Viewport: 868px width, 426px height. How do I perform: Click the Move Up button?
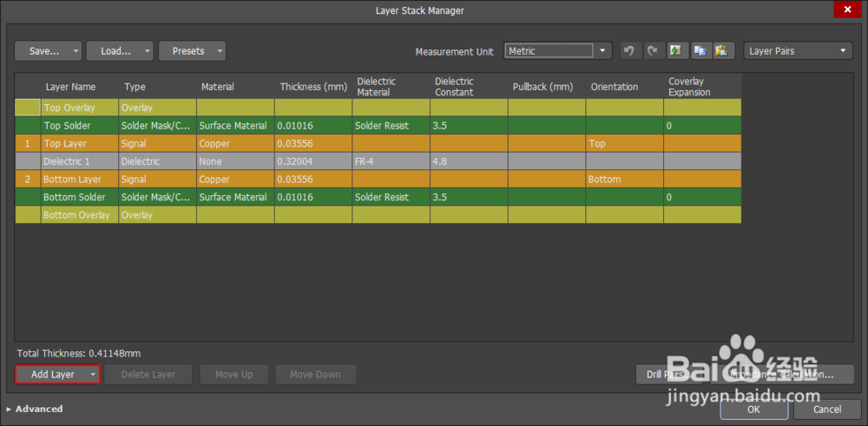pos(234,375)
